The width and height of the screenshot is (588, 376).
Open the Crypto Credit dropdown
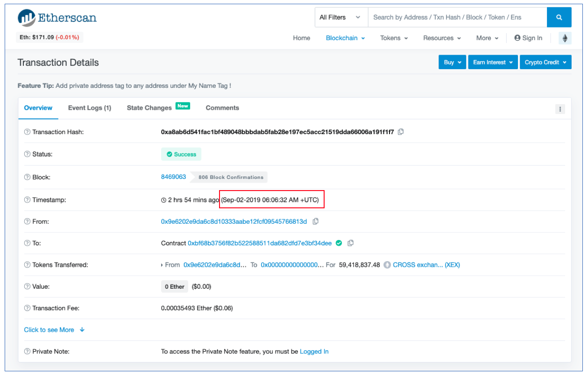[545, 62]
